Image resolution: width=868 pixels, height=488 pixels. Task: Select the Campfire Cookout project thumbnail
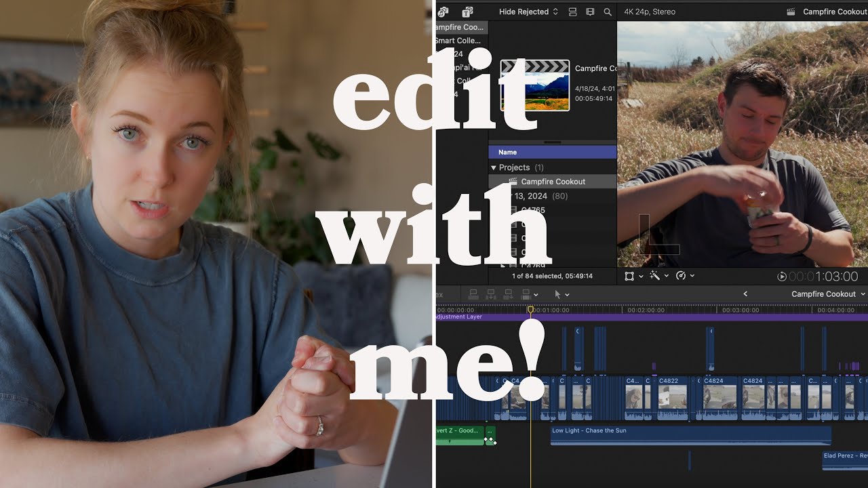535,85
